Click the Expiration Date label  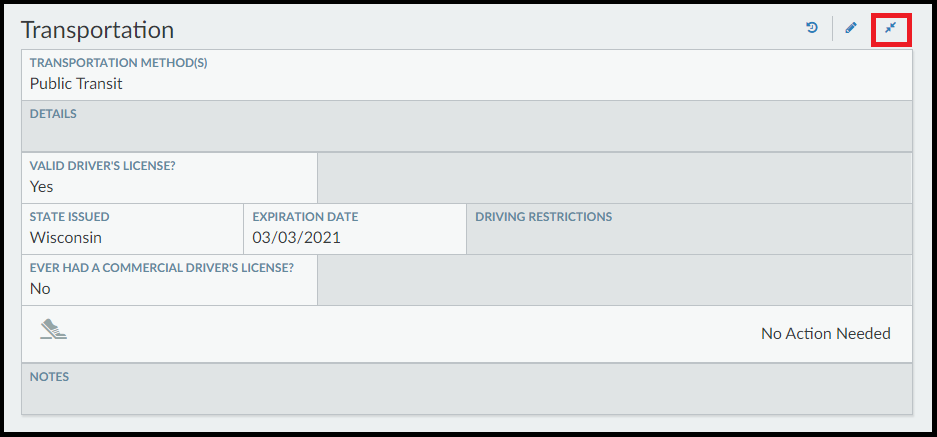tap(305, 217)
